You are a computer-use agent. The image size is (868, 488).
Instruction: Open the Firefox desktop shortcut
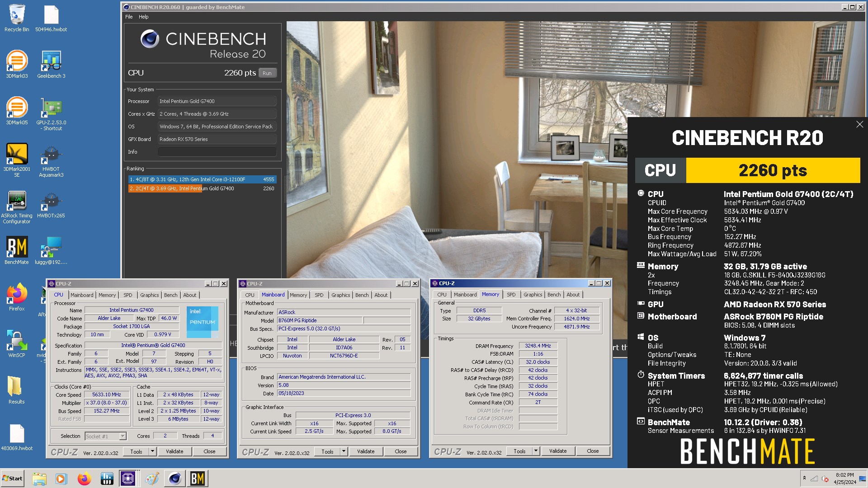pyautogui.click(x=17, y=297)
